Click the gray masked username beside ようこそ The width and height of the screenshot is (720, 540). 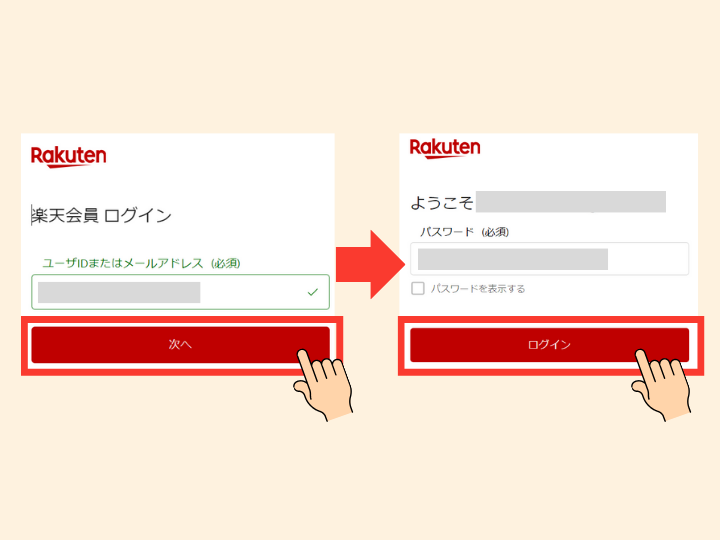571,202
